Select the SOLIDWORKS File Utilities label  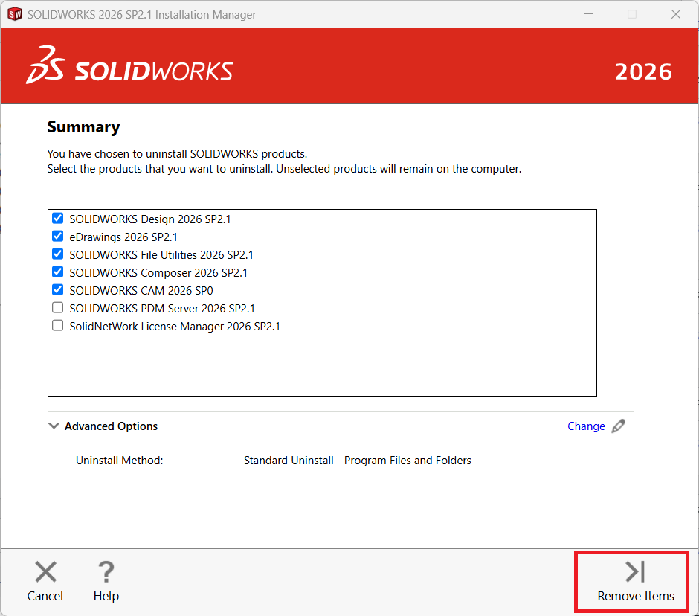161,254
